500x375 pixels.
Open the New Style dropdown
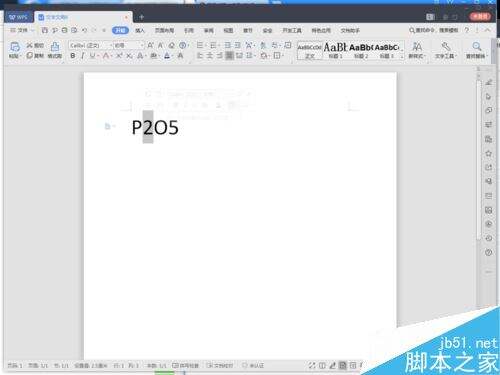(416, 50)
